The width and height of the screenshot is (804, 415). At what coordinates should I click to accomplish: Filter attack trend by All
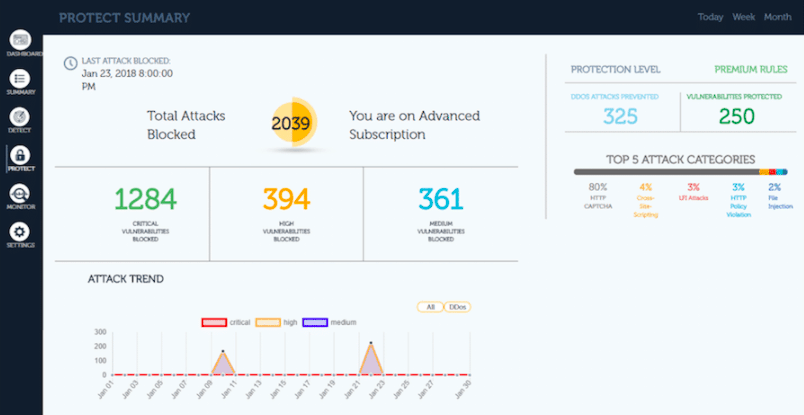[430, 307]
